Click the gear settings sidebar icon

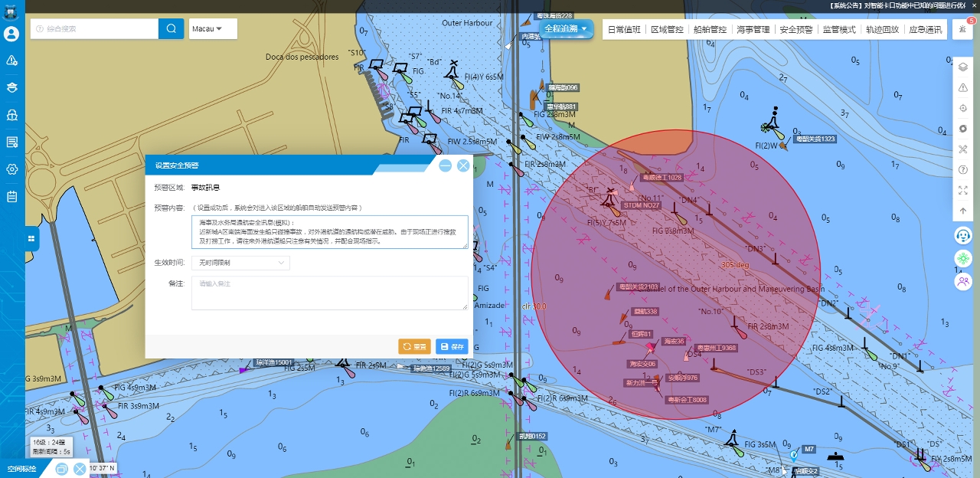[x=11, y=169]
